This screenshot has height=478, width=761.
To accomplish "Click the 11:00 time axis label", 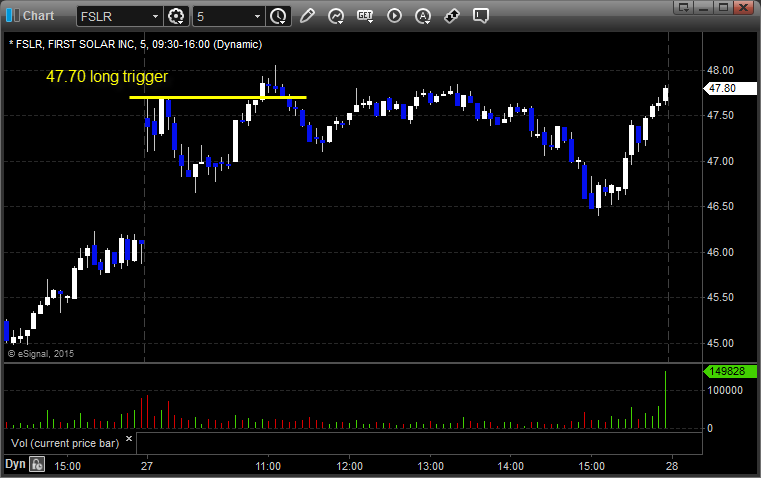I will coord(268,466).
